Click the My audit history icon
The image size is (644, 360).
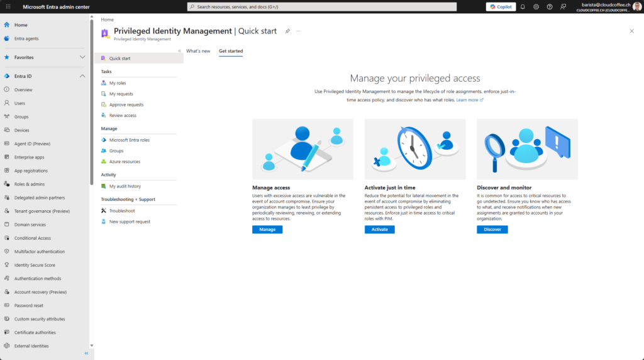[104, 186]
